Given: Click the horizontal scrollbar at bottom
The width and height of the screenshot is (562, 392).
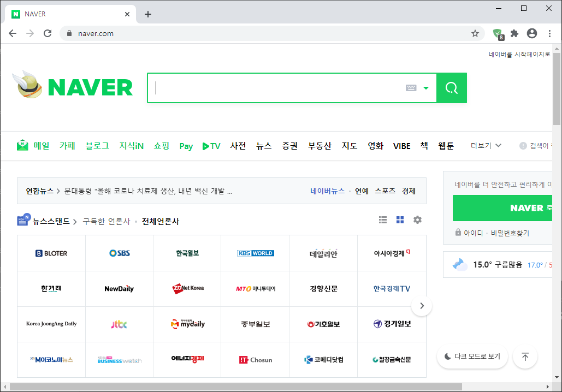Looking at the screenshot, I should pos(236,387).
